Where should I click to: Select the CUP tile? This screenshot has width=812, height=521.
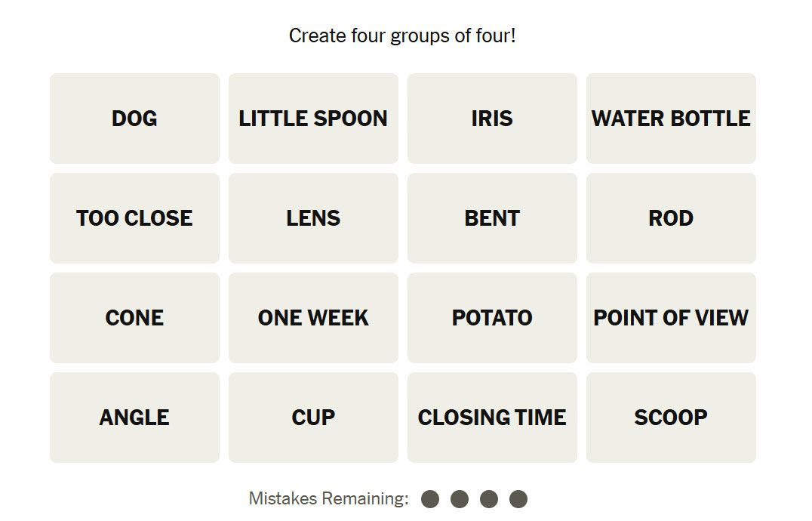click(313, 418)
